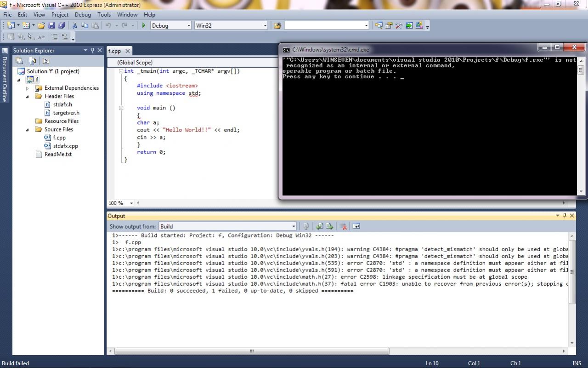Close the f.cpp tab
The width and height of the screenshot is (588, 368).
pyautogui.click(x=128, y=51)
